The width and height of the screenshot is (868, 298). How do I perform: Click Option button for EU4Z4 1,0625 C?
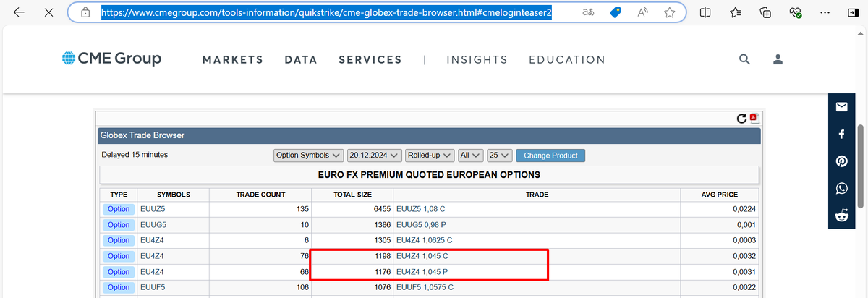click(x=119, y=240)
